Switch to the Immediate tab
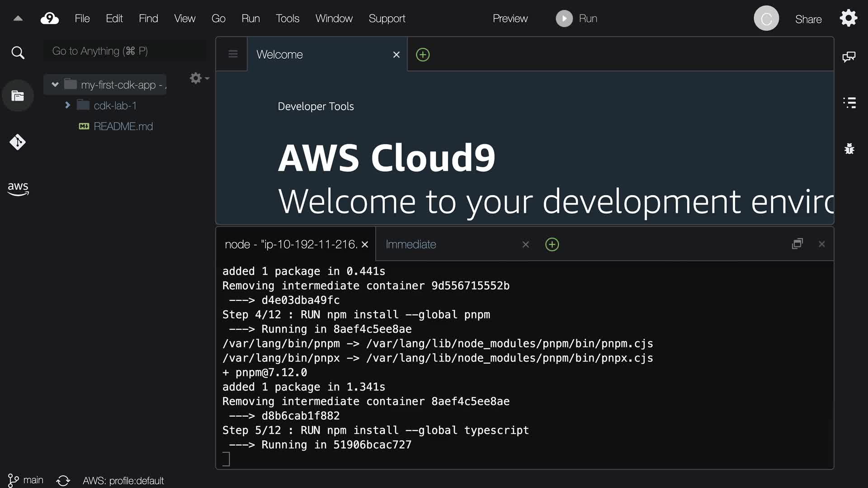The height and width of the screenshot is (488, 868). click(410, 244)
